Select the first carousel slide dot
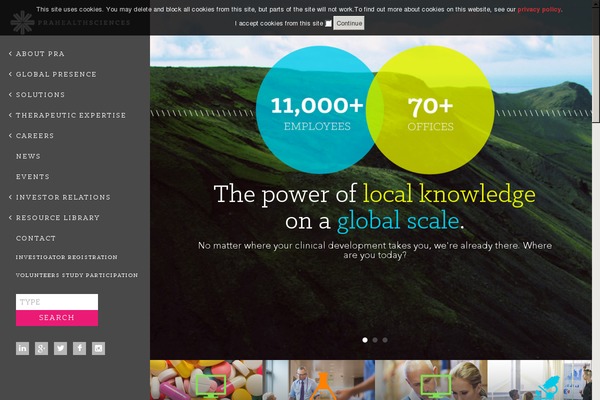Screen dimensions: 600x400 tap(365, 340)
